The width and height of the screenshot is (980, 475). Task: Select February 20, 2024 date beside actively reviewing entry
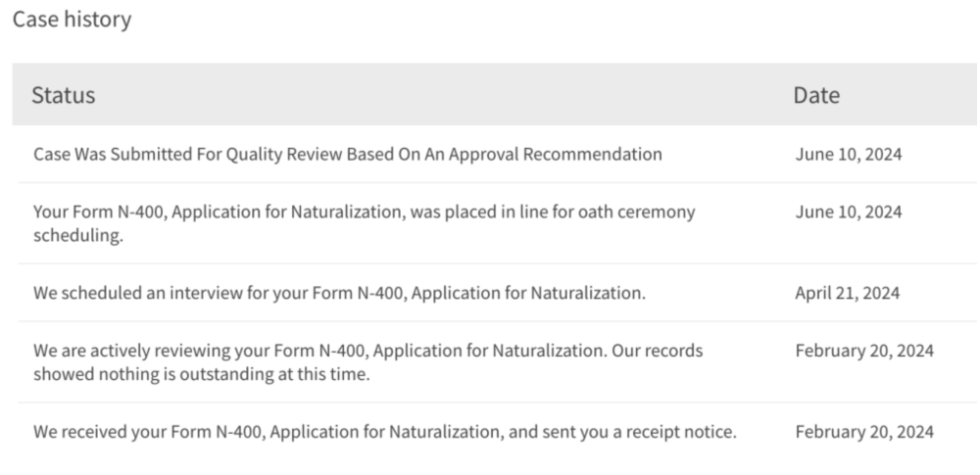pyautogui.click(x=864, y=351)
